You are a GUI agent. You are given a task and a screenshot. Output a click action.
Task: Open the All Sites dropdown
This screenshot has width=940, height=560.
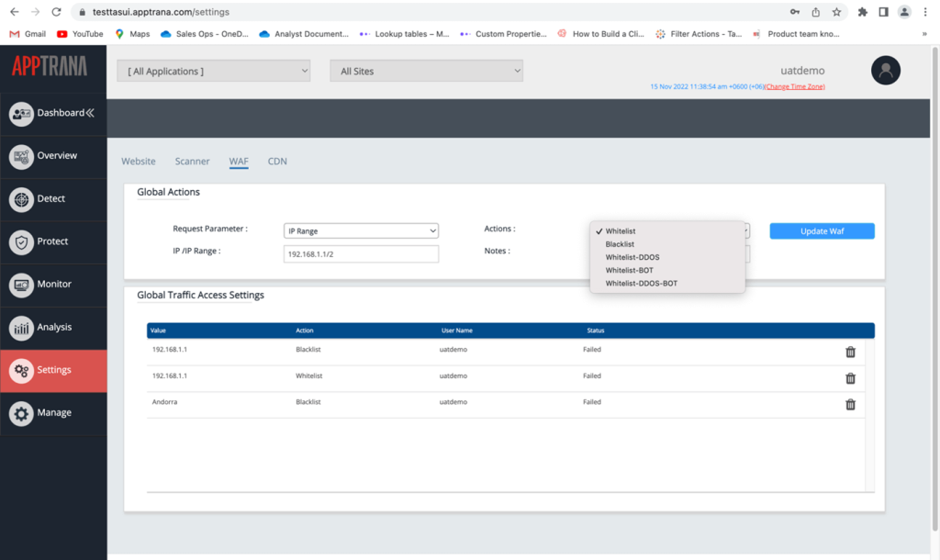coord(426,70)
